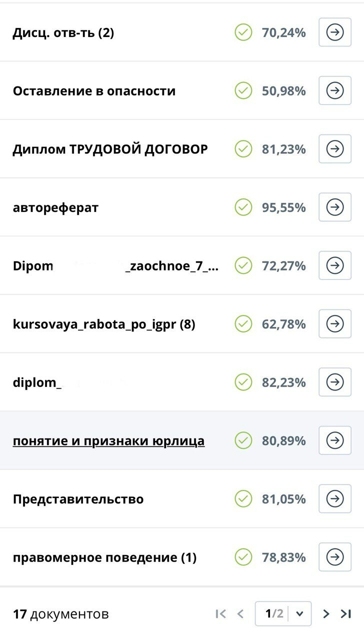Go to the next page
The image size is (364, 640).
(326, 614)
